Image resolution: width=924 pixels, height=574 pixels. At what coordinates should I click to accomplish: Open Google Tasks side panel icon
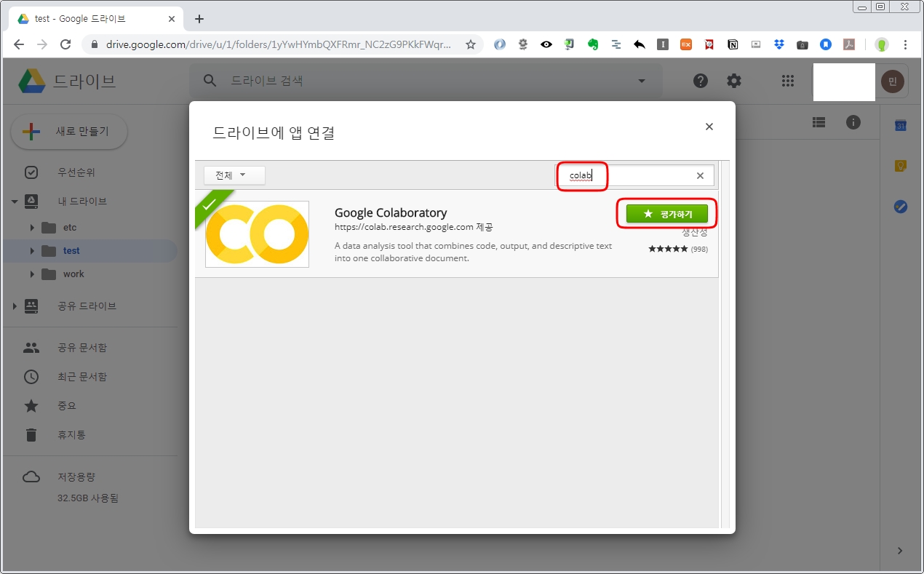(900, 207)
